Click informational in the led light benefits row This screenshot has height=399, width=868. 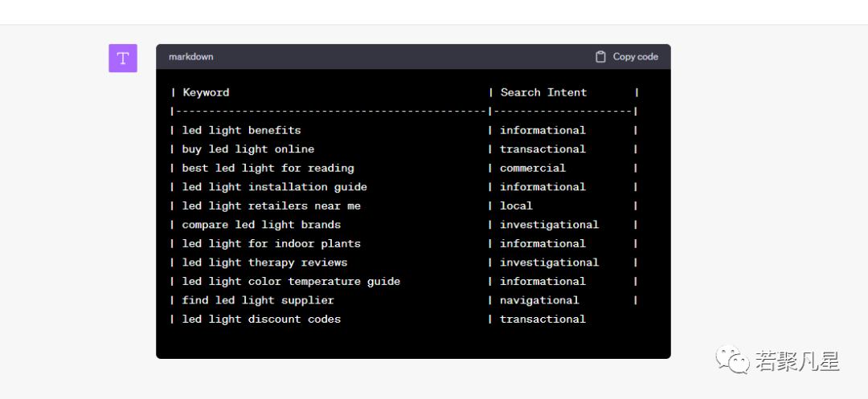543,130
